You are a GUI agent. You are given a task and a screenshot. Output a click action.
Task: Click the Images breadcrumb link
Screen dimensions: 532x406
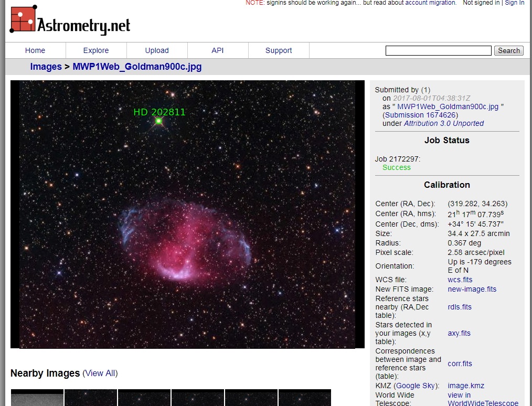pyautogui.click(x=46, y=67)
